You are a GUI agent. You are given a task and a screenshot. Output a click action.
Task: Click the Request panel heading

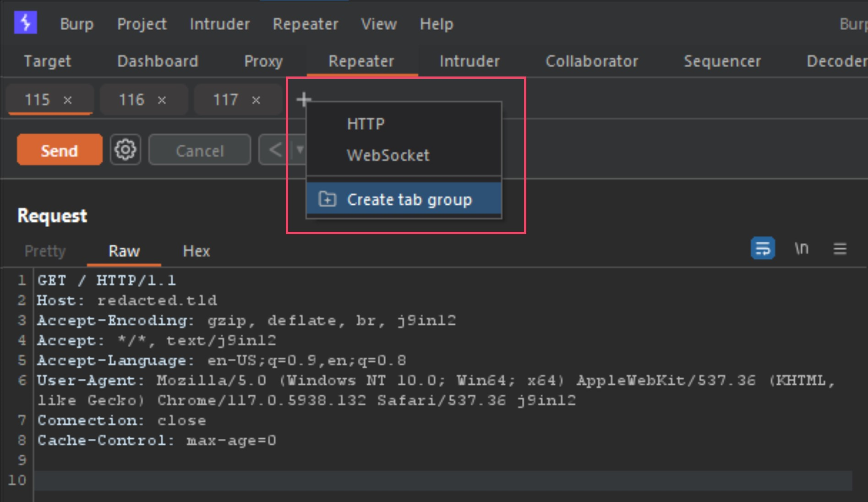coord(52,216)
